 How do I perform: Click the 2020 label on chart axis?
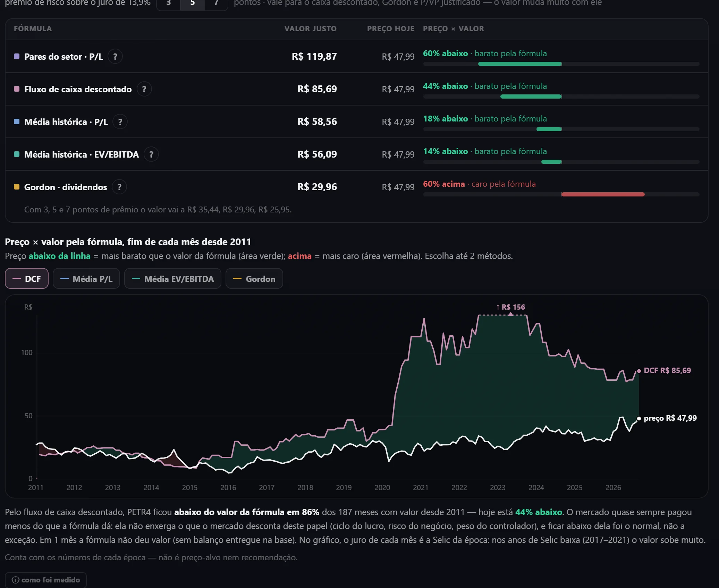[382, 488]
